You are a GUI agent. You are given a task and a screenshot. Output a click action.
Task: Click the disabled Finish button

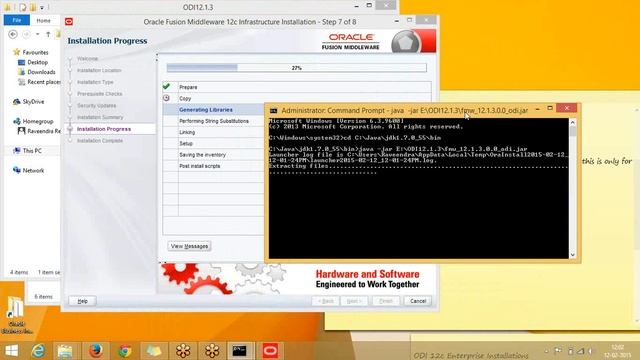coord(386,301)
